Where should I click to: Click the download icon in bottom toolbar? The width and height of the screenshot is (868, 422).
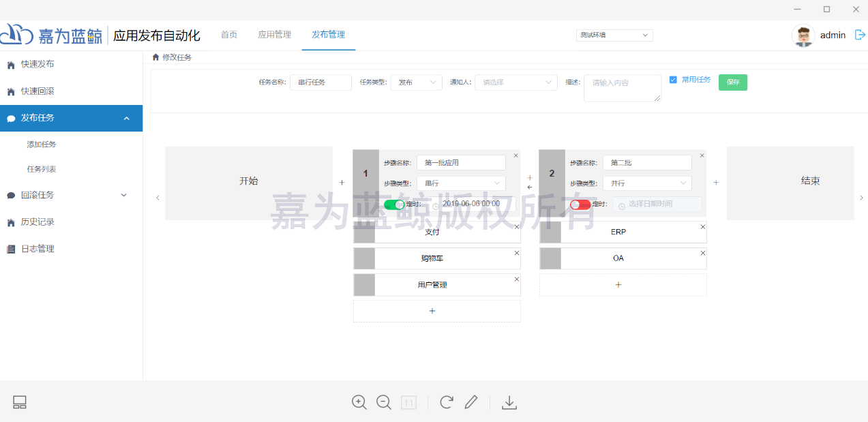click(509, 402)
